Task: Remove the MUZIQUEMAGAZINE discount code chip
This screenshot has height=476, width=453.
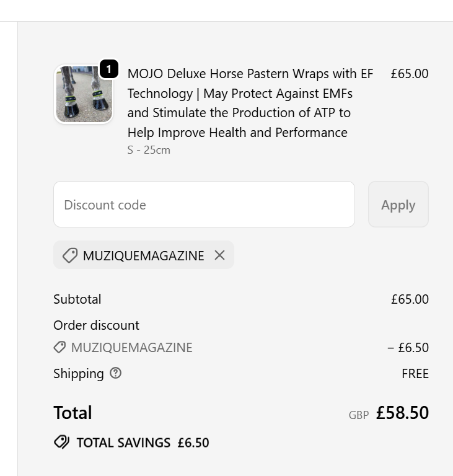Action: 219,255
